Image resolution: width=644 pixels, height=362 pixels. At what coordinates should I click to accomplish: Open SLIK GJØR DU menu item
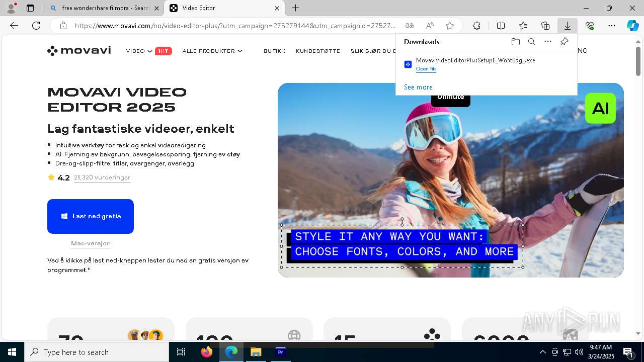point(373,51)
